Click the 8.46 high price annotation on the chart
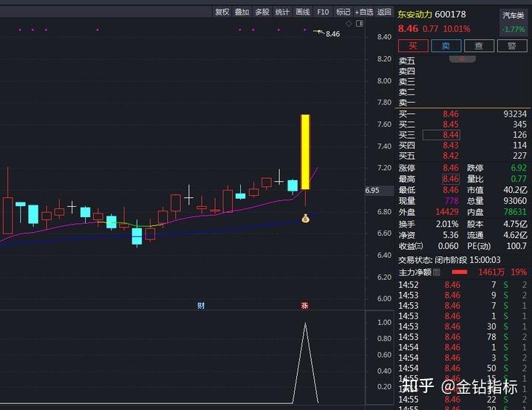Screen dimensions: 532x410 (x=332, y=34)
